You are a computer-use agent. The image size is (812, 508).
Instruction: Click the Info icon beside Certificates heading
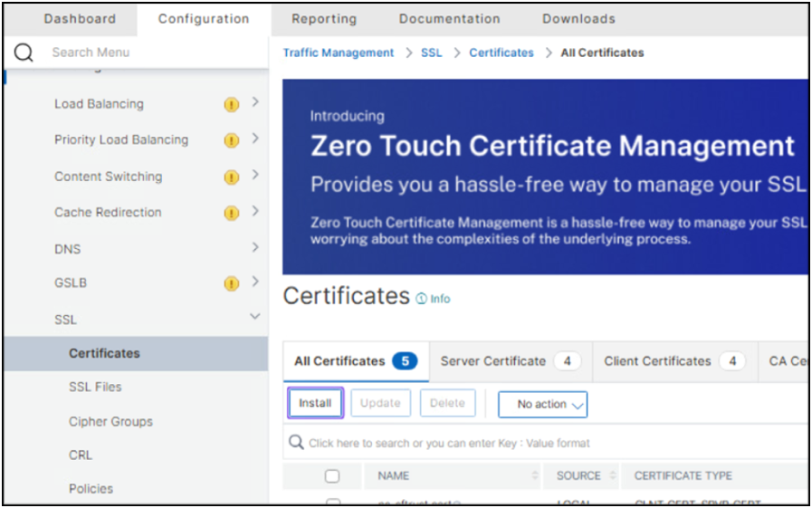click(422, 299)
